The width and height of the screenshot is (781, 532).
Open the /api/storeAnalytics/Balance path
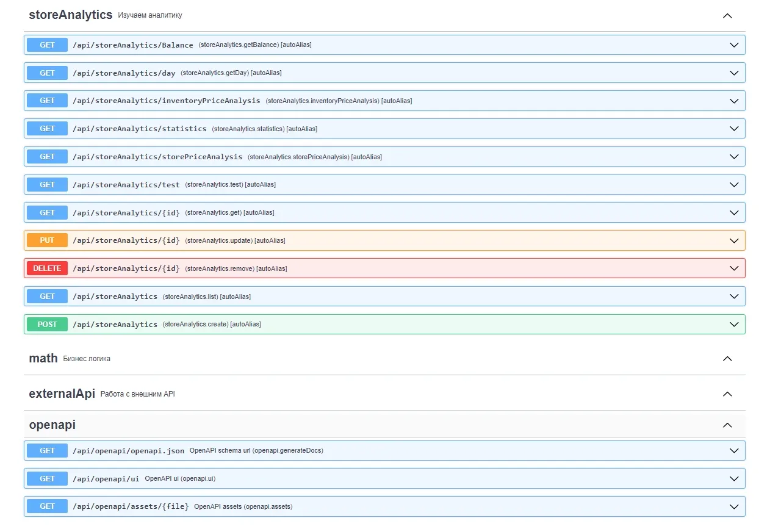point(133,45)
